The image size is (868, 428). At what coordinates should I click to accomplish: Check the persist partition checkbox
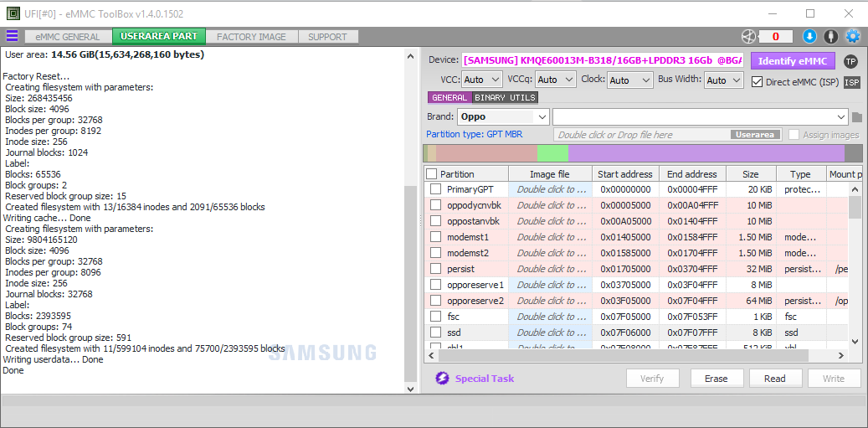tap(435, 269)
